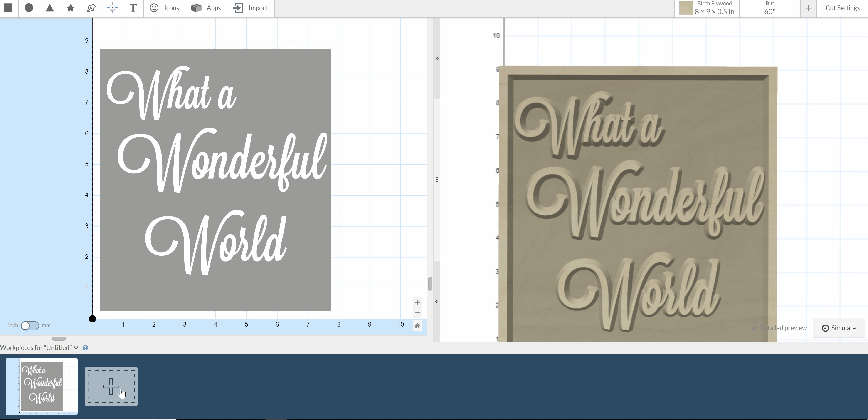Activate the Text tool
Image resolution: width=868 pixels, height=420 pixels.
tap(133, 8)
